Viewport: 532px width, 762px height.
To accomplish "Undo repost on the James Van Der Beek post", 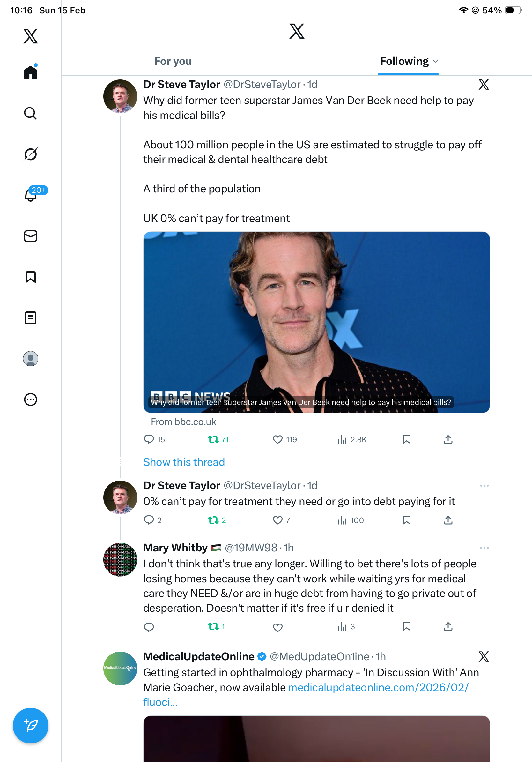I will point(213,440).
